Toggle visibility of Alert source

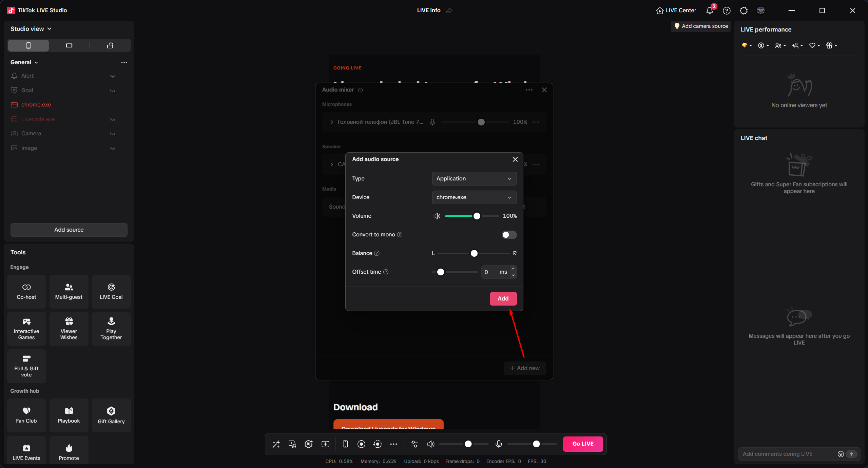(113, 76)
